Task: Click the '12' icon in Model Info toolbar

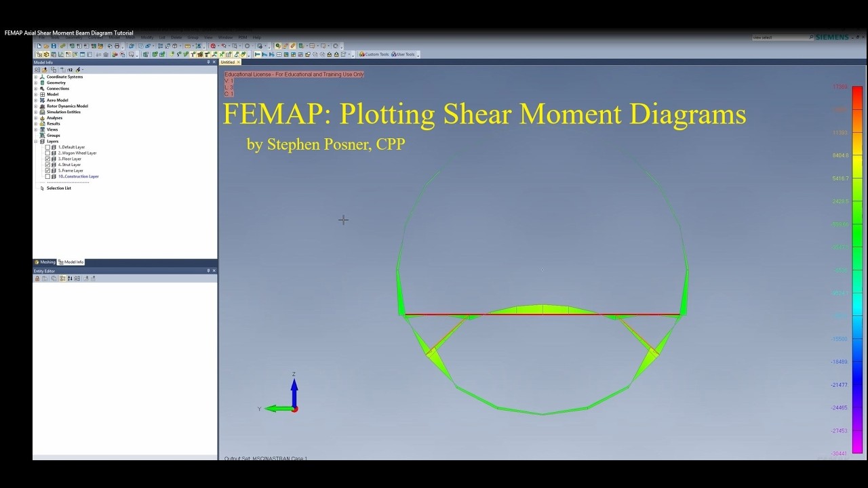Action: point(70,69)
